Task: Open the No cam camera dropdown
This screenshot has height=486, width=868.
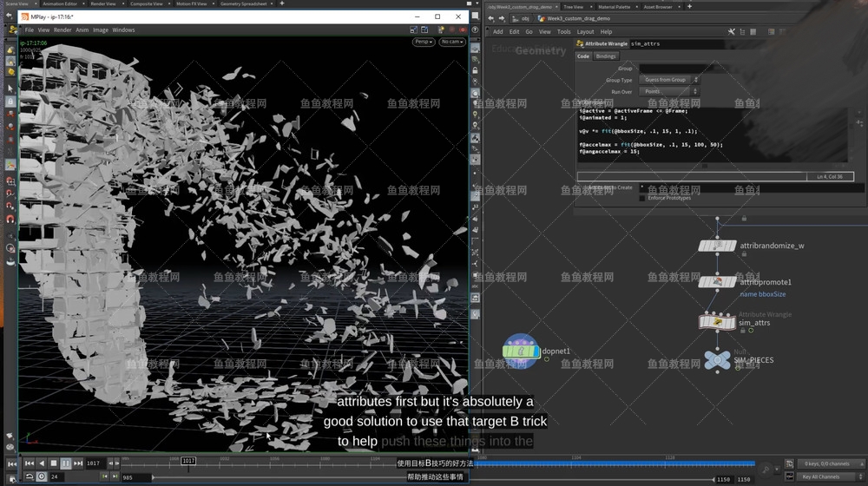Action: pyautogui.click(x=452, y=42)
